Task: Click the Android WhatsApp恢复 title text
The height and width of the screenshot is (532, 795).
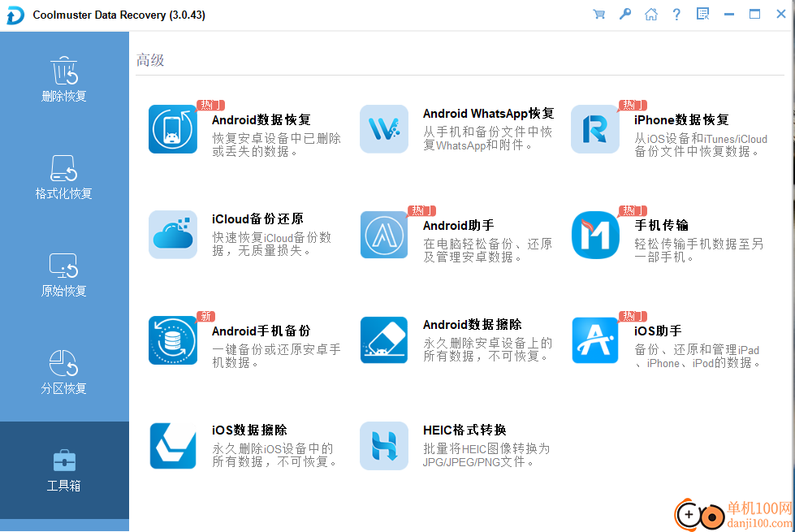Action: (x=488, y=113)
